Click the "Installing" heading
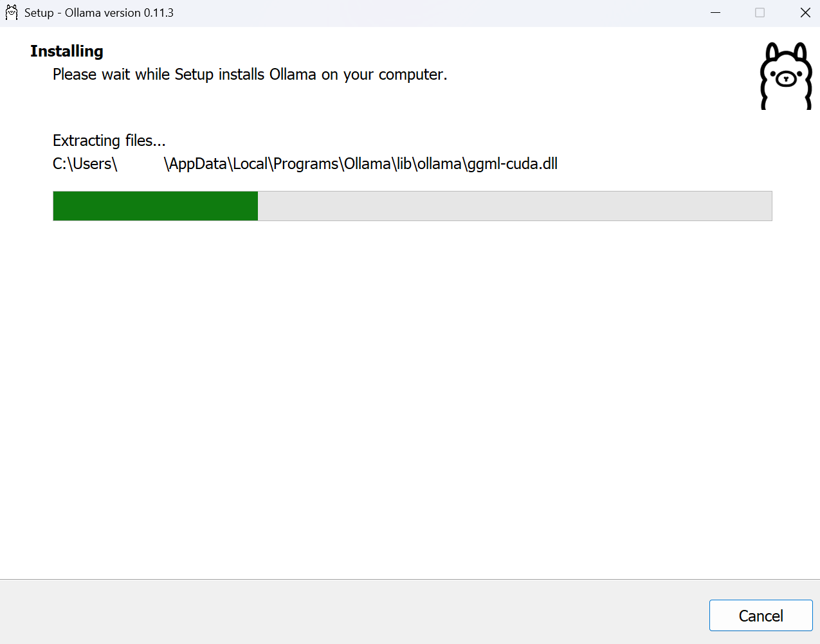This screenshot has height=644, width=820. pyautogui.click(x=67, y=51)
